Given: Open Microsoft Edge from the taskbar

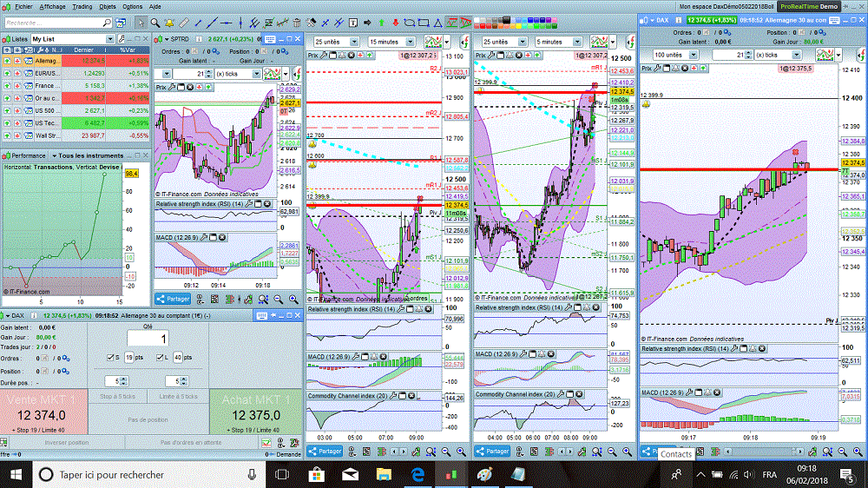Looking at the screenshot, I should (418, 475).
